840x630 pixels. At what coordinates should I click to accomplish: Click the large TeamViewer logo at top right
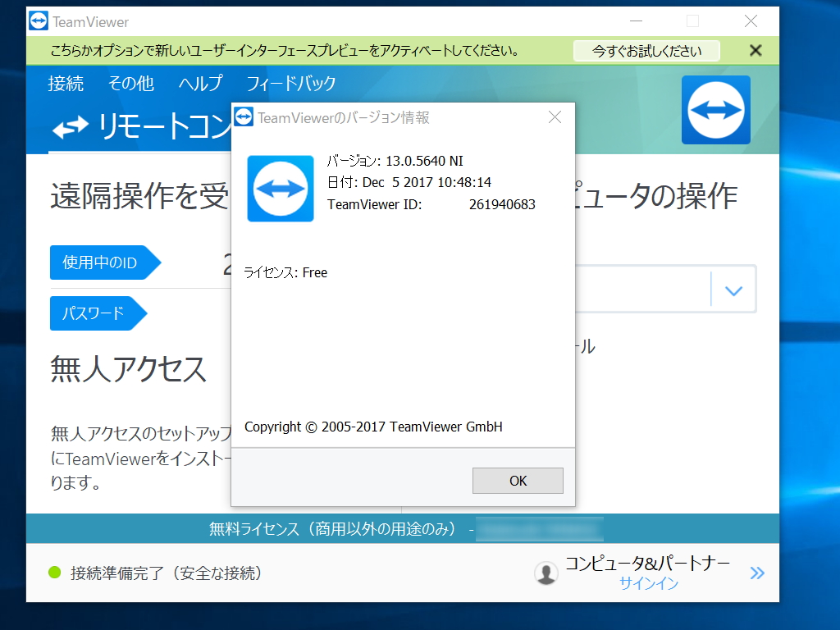pos(715,109)
